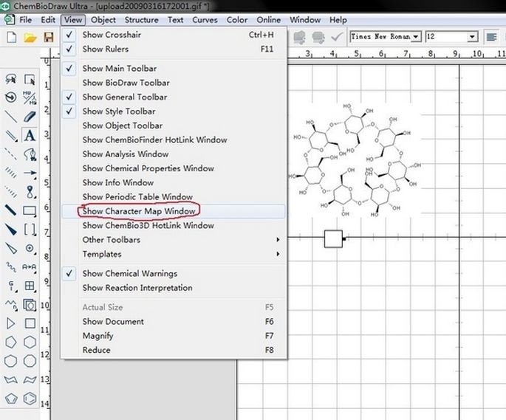Select the Bold Wedge bond tool
The width and height of the screenshot is (506, 420).
(x=10, y=230)
